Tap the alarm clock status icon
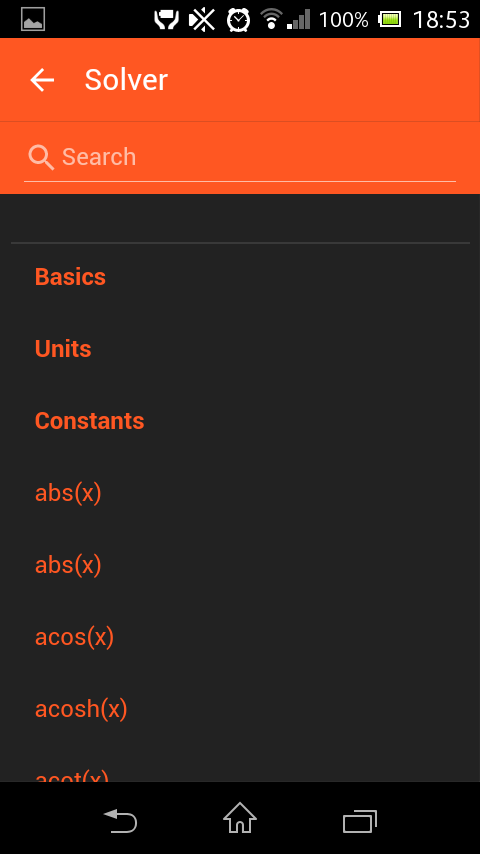480x854 pixels. pos(238,20)
